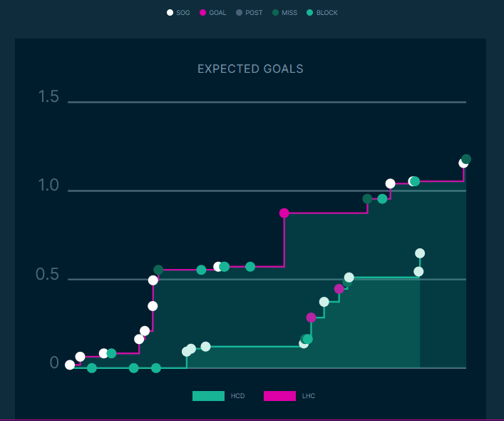The image size is (504, 421).
Task: Click the 1.5 y-axis label
Action: 48,97
